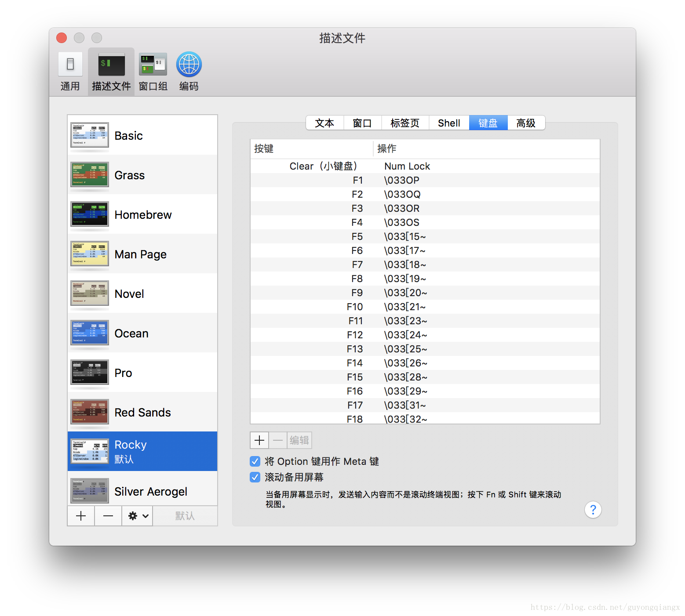Toggle 滚动备用屏幕 checkbox
Viewport: 685px width, 616px height.
pos(255,477)
